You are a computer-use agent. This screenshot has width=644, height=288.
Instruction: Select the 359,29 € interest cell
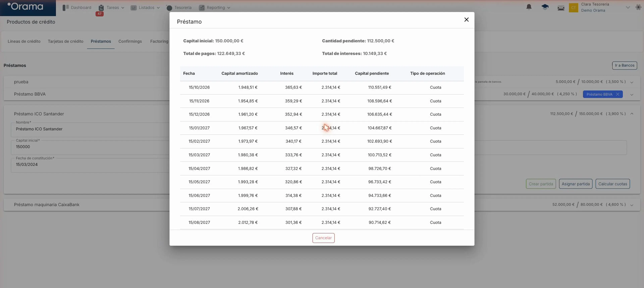(x=293, y=101)
